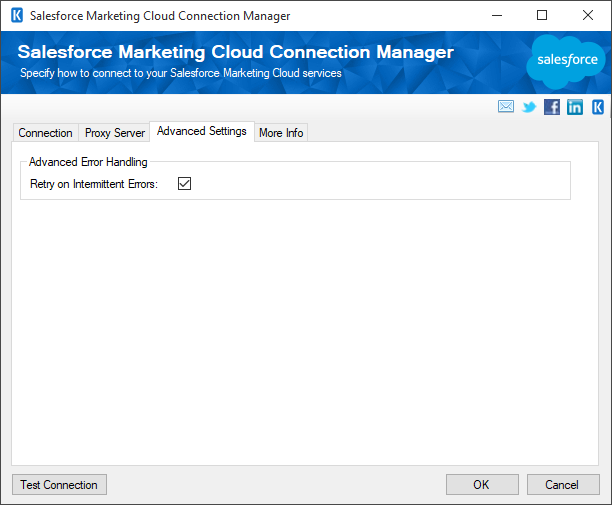The height and width of the screenshot is (505, 612).
Task: Click the Cancel button
Action: [x=563, y=485]
